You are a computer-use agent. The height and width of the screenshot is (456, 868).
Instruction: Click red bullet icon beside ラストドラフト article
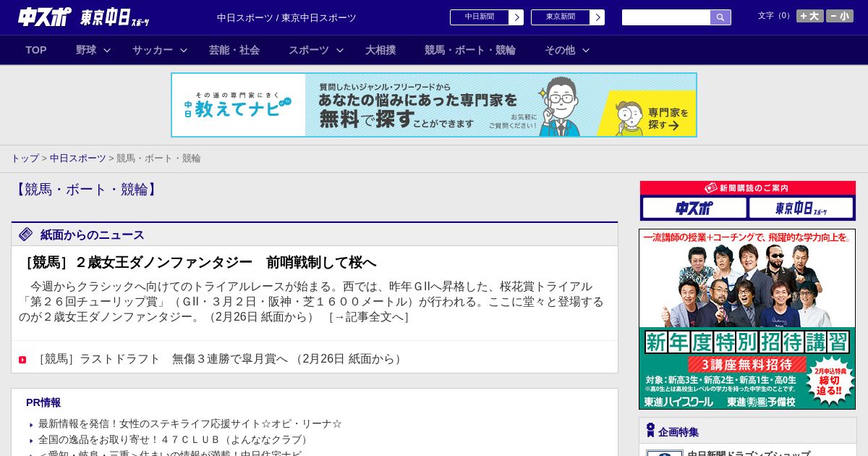[x=22, y=360]
